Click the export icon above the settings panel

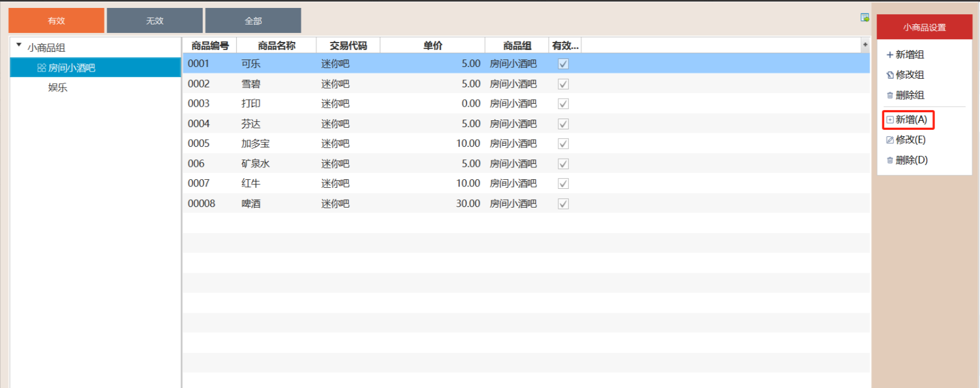(864, 18)
